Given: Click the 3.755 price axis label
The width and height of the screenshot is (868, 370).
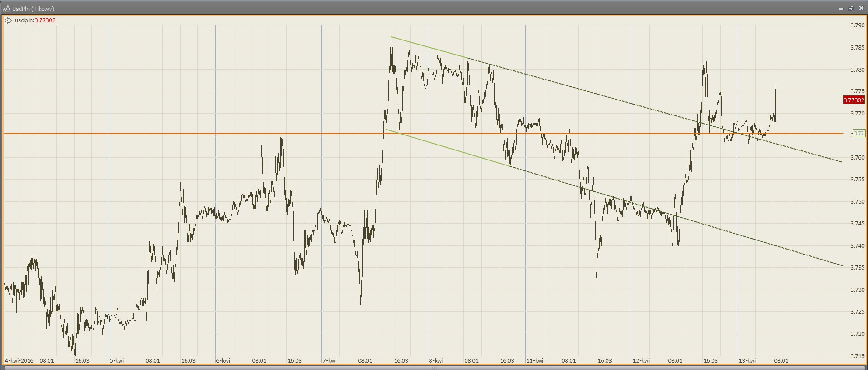Looking at the screenshot, I should point(857,180).
